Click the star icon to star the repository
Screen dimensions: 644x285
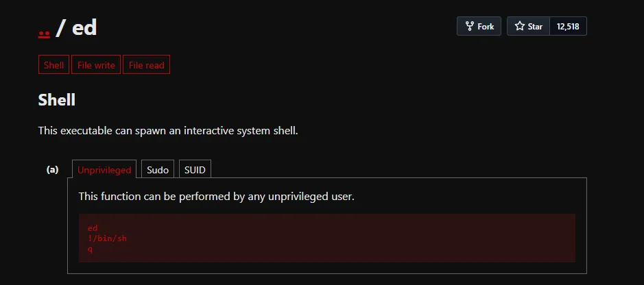click(x=519, y=26)
